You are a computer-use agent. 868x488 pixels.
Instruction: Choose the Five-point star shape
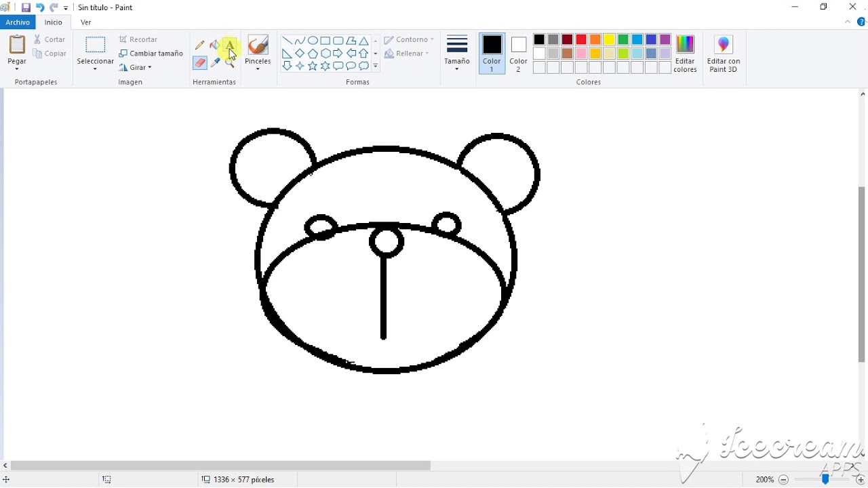click(313, 66)
